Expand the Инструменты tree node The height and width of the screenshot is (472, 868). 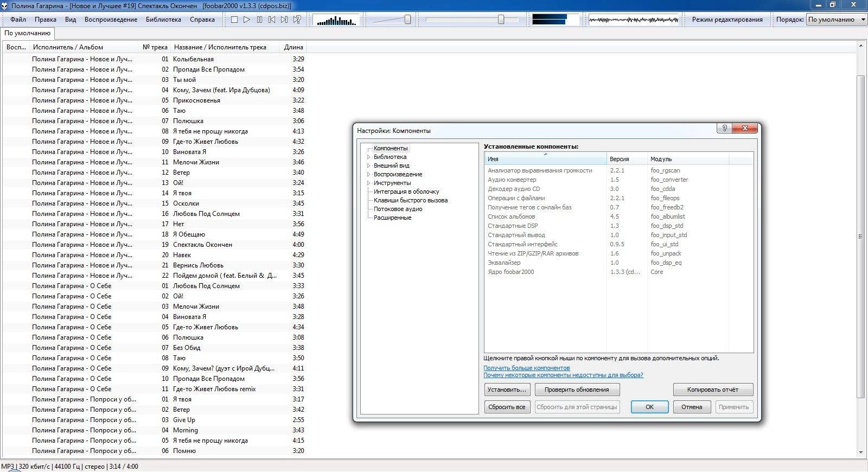(368, 183)
